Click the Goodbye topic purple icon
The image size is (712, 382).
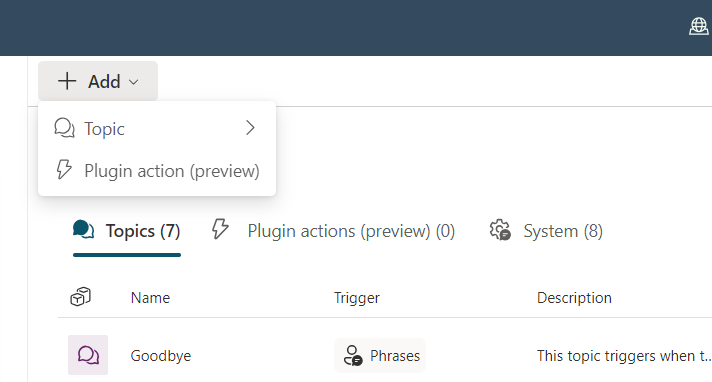click(88, 355)
